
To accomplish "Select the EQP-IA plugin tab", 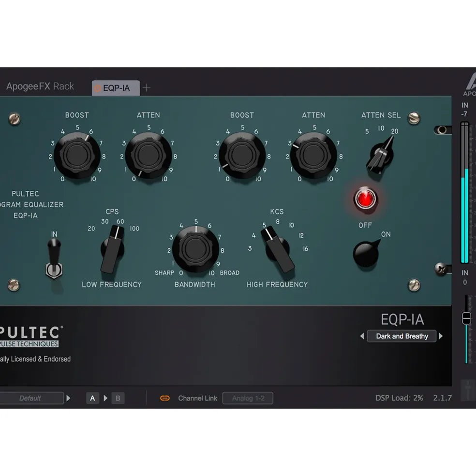I will (116, 88).
